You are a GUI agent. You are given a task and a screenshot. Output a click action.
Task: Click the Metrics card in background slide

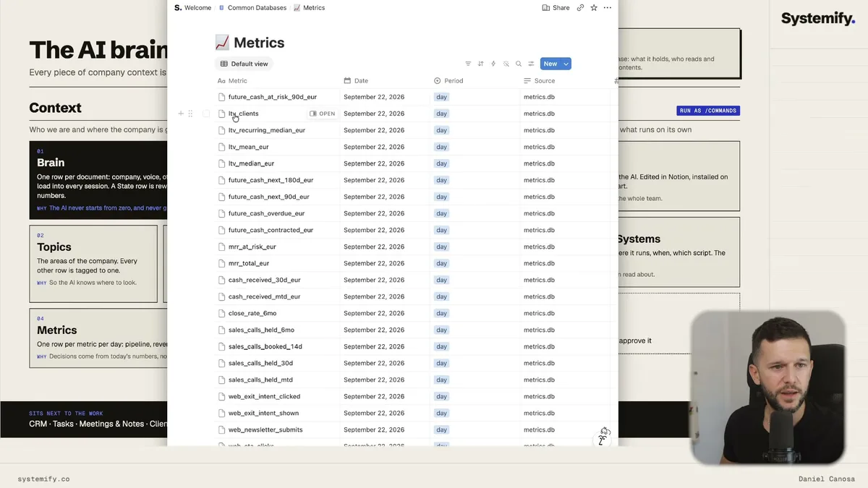98,338
